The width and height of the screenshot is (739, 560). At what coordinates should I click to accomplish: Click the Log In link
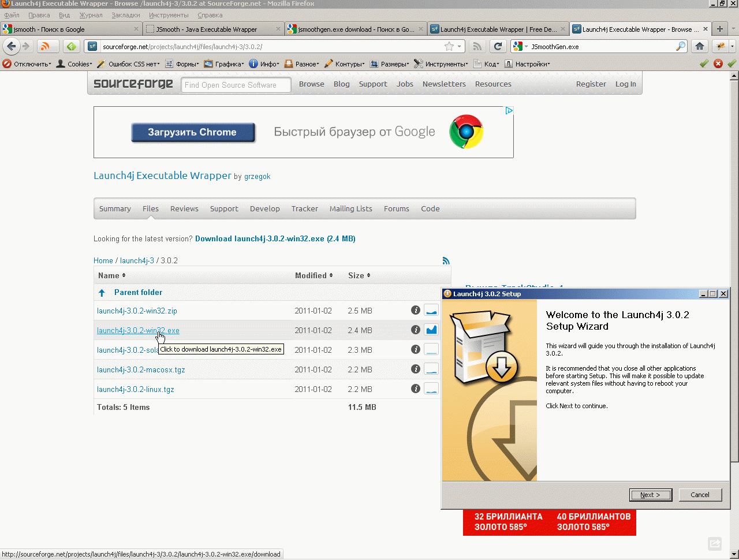[625, 84]
